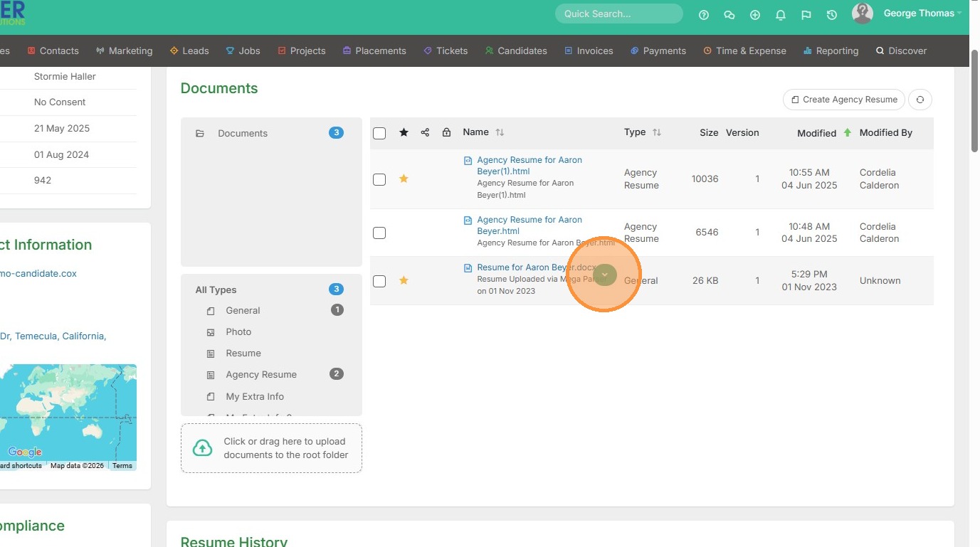Open Agency Resume for Aaron Beyer.html link

tap(529, 225)
